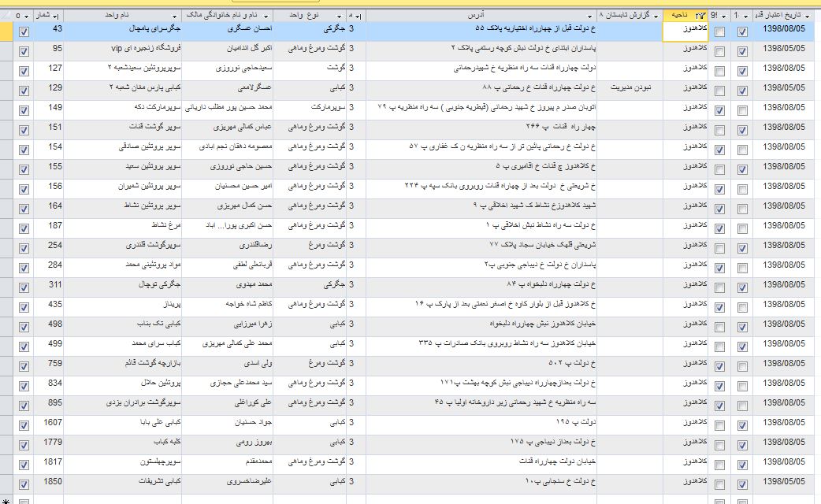Click unit type 'سوپرمارکت' in row 149

coord(329,107)
